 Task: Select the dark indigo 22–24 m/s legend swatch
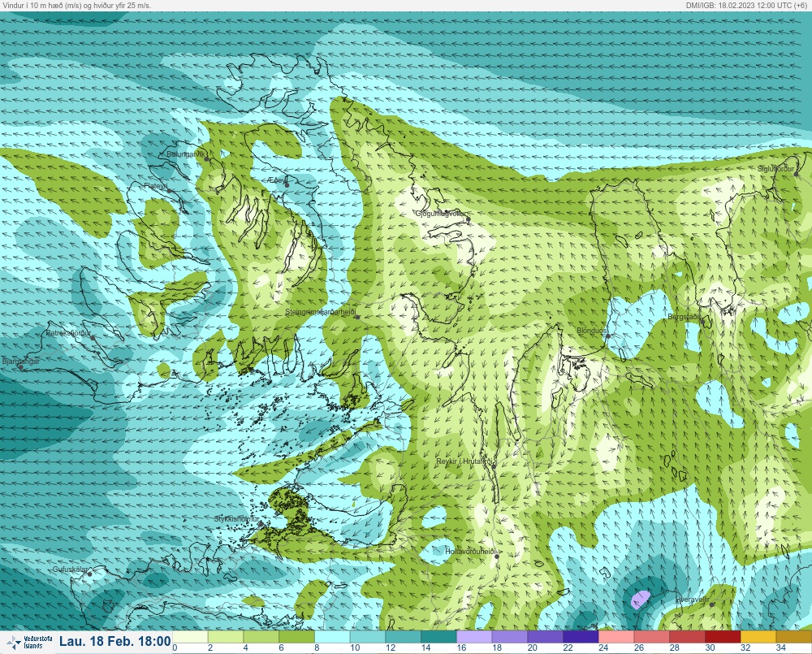tap(581, 636)
